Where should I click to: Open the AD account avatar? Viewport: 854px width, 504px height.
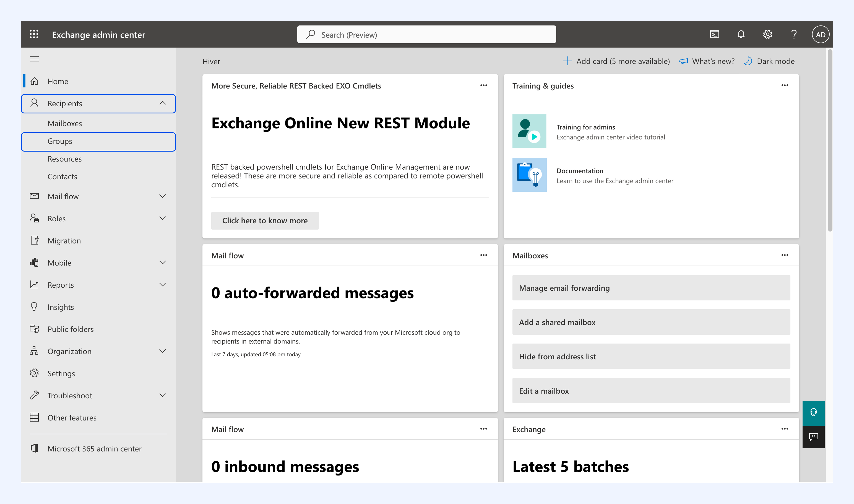coord(820,34)
